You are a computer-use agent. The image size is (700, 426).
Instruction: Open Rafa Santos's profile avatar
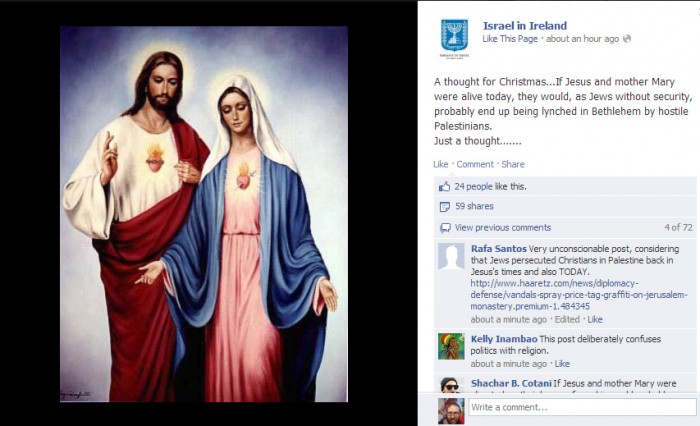451,256
